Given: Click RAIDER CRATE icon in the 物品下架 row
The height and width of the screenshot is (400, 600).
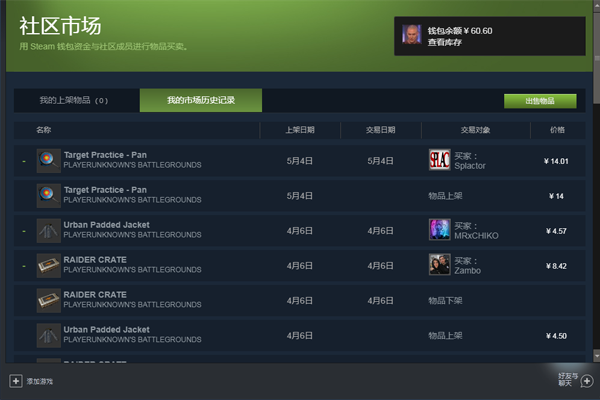Looking at the screenshot, I should 48,299.
